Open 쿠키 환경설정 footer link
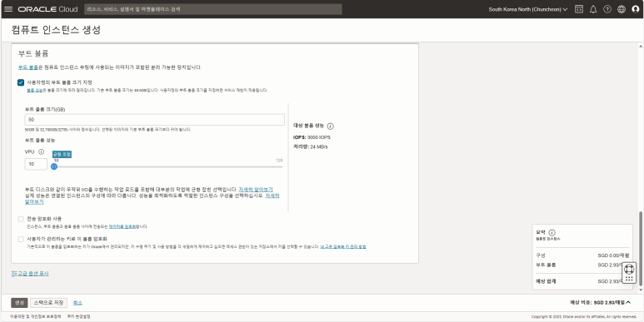The width and height of the screenshot is (644, 322). click(79, 317)
